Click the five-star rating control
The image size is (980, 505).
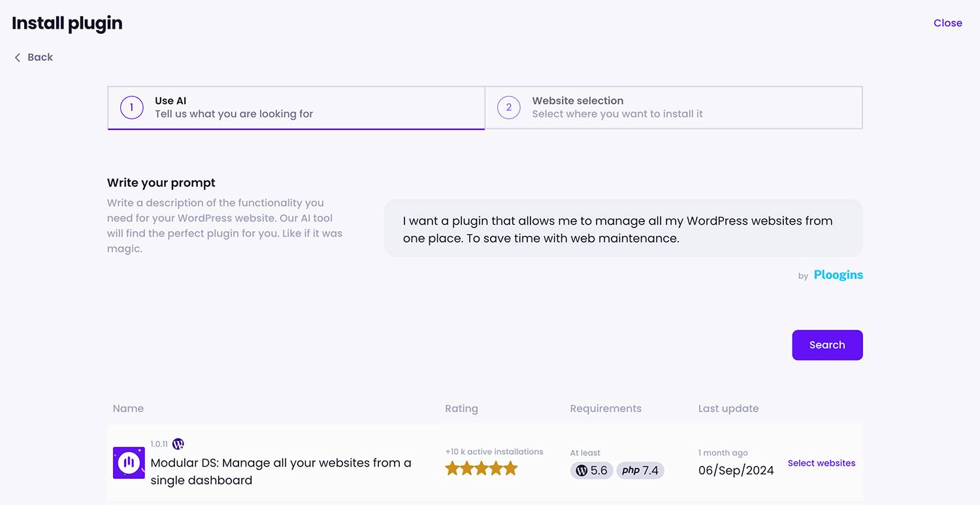click(x=482, y=468)
